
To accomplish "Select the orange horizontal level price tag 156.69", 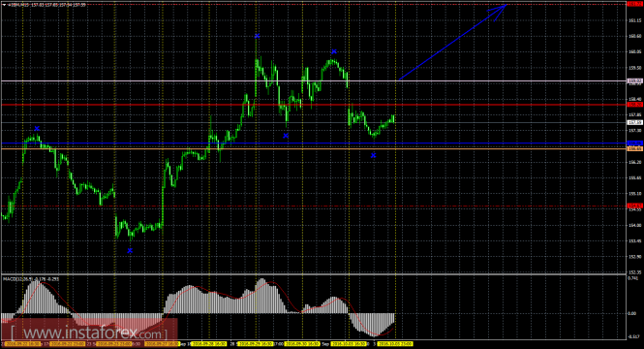I will (x=634, y=148).
